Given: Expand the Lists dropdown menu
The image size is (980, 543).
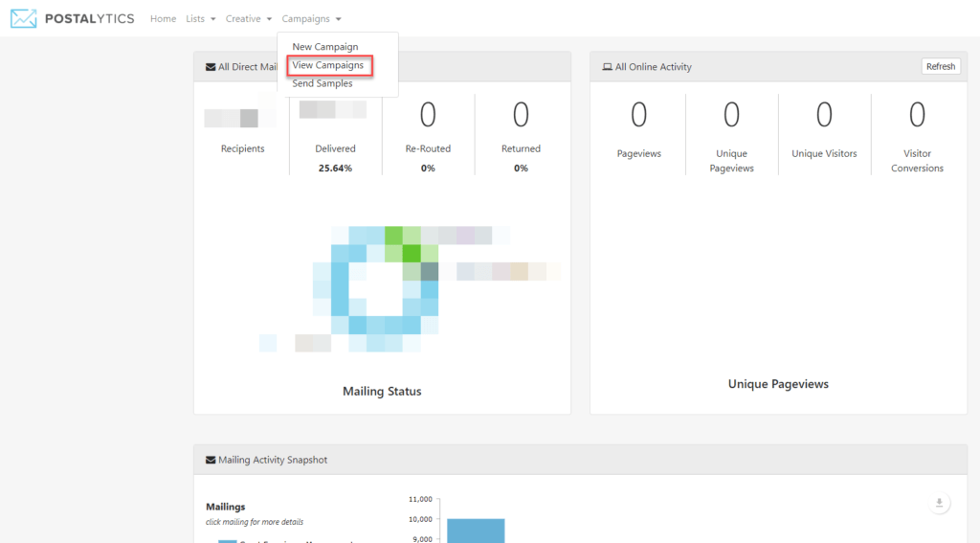Looking at the screenshot, I should point(201,19).
